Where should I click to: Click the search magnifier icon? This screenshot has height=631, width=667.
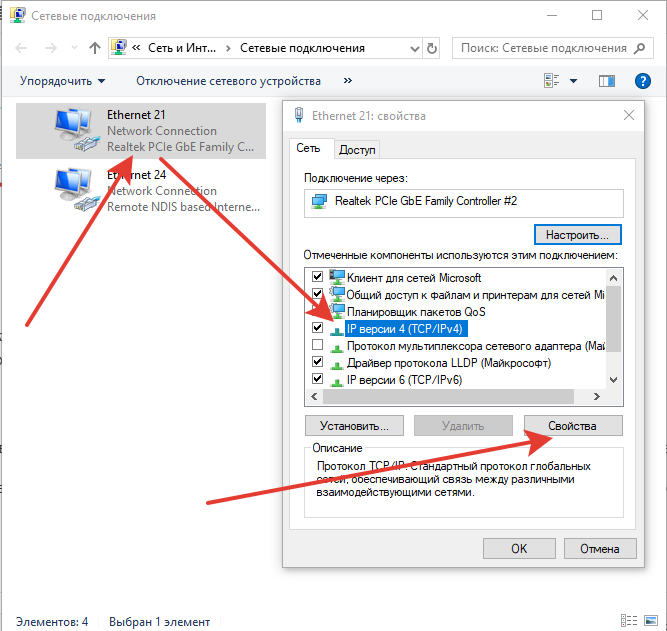(639, 48)
